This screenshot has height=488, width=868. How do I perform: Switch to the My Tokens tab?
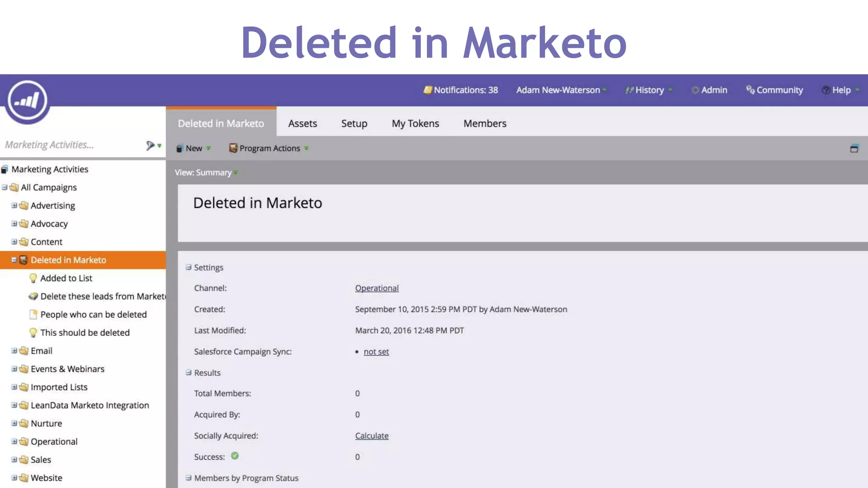tap(415, 123)
